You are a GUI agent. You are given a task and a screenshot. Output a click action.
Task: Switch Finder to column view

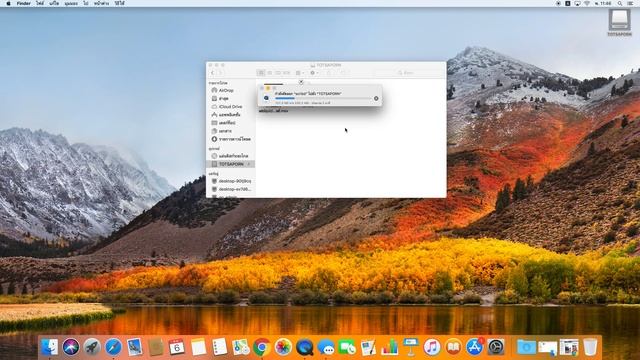[278, 73]
